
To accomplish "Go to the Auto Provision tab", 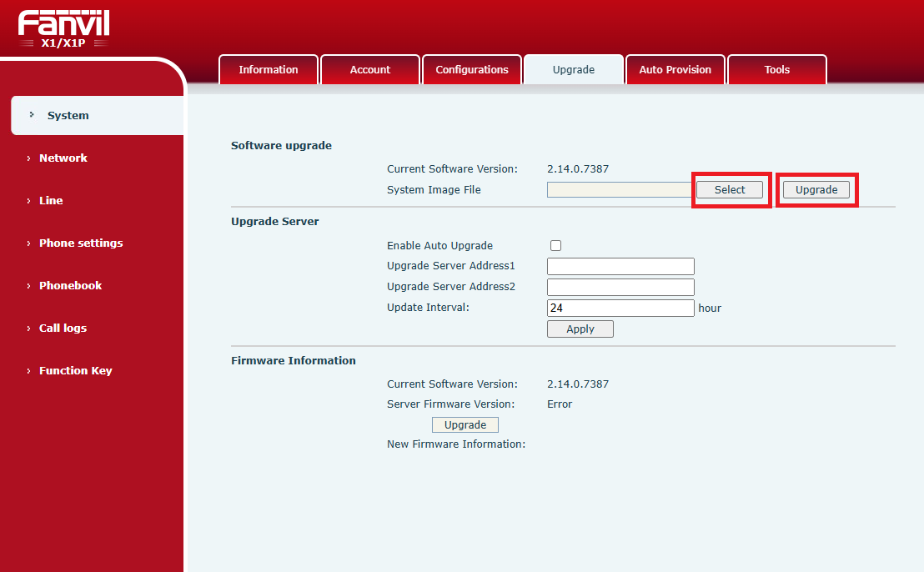I will pyautogui.click(x=675, y=70).
